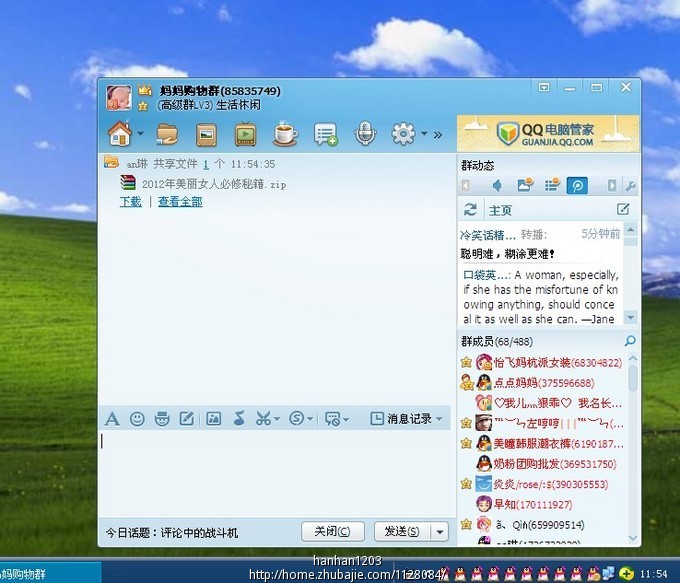680x583 pixels.
Task: Open the coffee cup leisure icon
Action: [x=285, y=134]
